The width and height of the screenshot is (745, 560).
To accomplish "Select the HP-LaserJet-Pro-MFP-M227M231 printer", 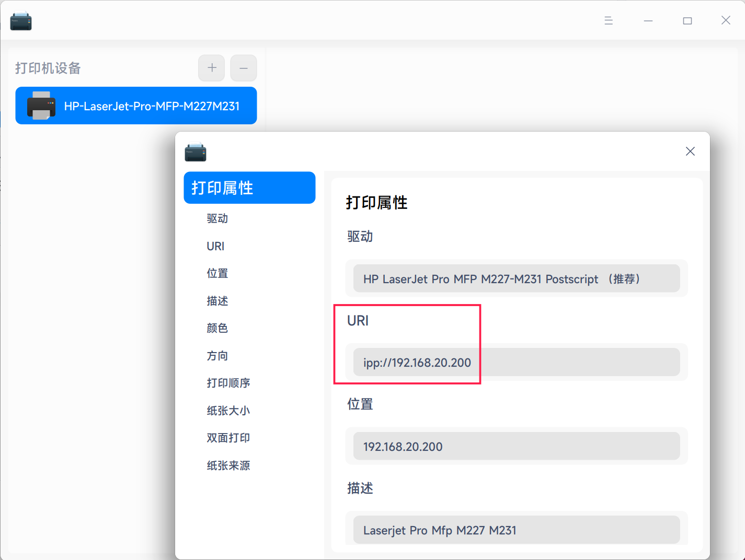I will (152, 106).
